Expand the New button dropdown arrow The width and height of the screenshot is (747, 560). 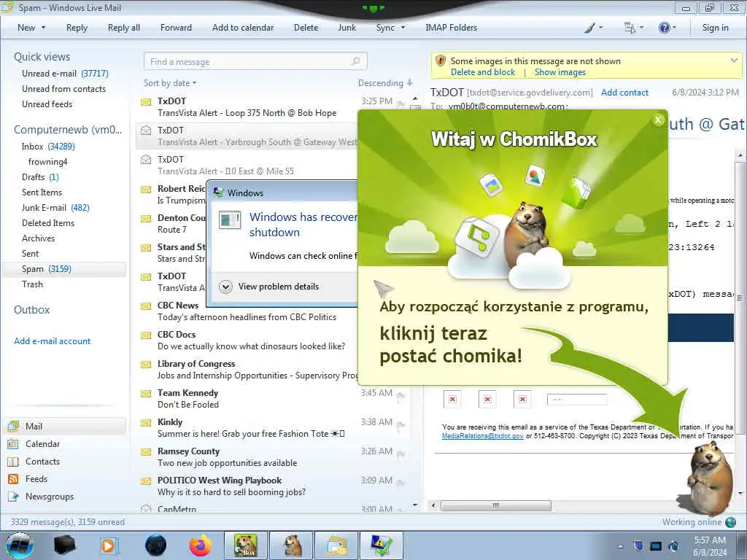(x=43, y=28)
